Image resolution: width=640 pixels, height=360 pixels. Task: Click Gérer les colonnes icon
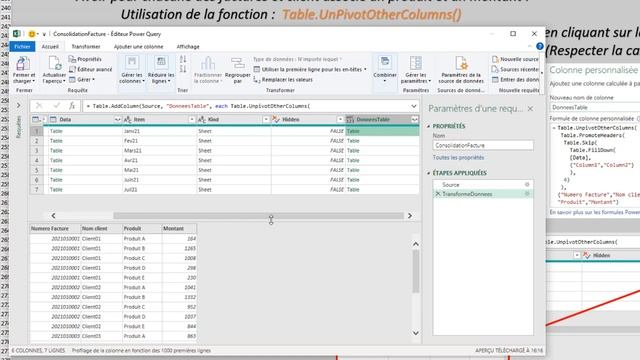(131, 63)
